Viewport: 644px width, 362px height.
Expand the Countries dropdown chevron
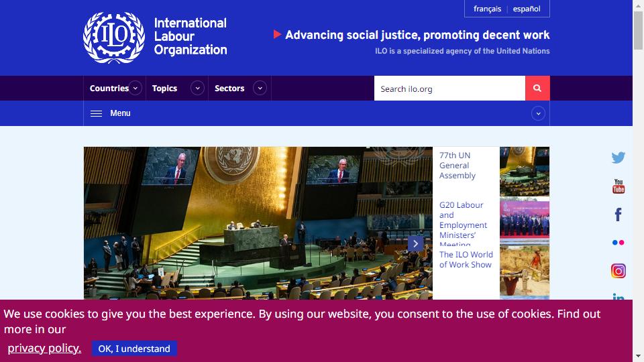pyautogui.click(x=135, y=88)
